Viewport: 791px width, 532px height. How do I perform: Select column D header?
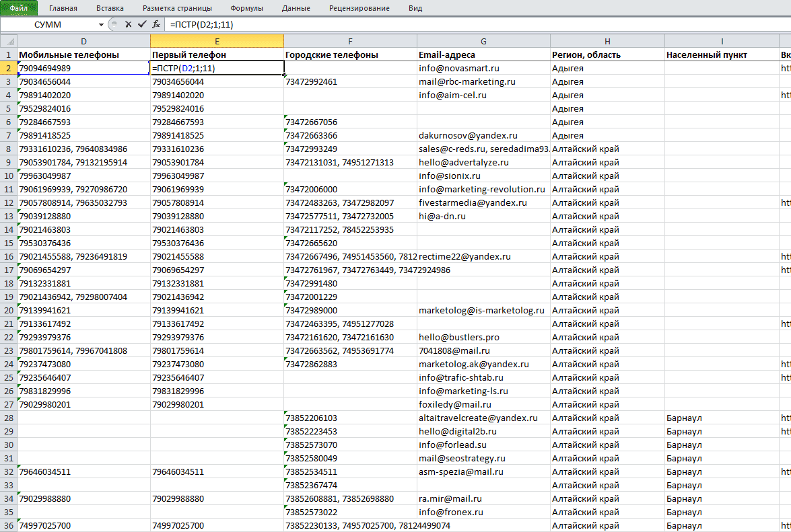tap(83, 41)
